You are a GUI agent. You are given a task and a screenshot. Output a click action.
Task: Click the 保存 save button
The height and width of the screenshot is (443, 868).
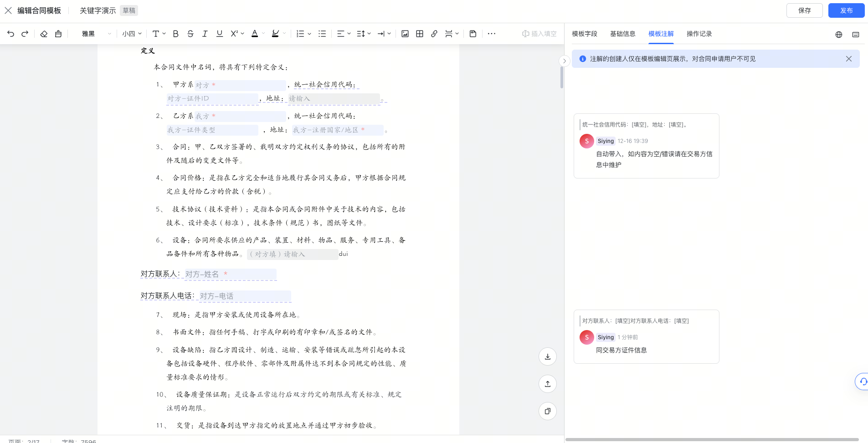pos(804,10)
